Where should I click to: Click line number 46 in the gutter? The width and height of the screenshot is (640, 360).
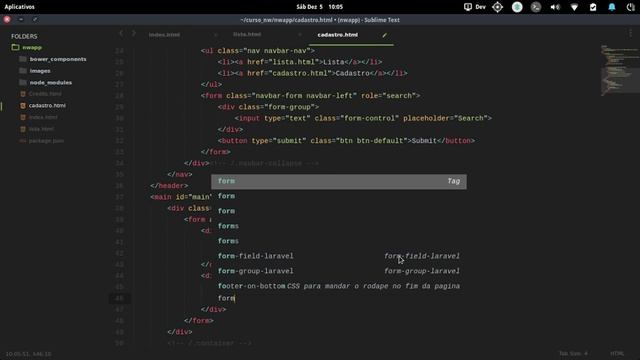pyautogui.click(x=119, y=298)
